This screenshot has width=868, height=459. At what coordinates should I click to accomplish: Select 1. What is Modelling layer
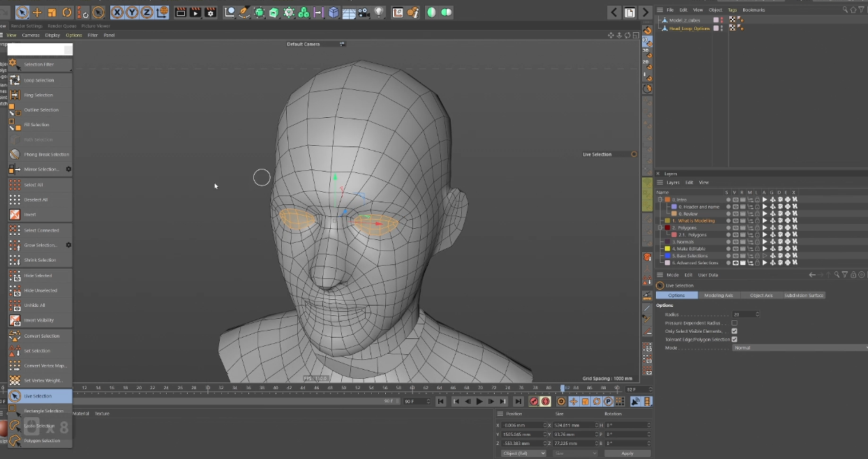click(x=693, y=220)
